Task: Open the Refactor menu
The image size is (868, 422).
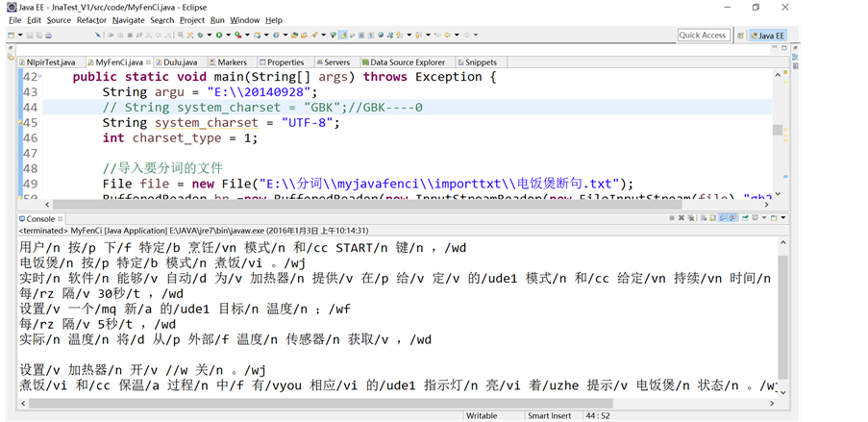Action: 91,20
